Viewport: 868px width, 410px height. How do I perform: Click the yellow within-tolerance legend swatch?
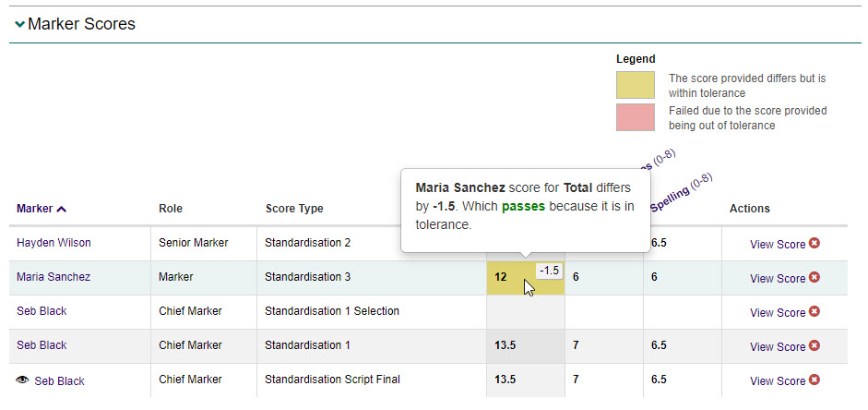point(635,85)
